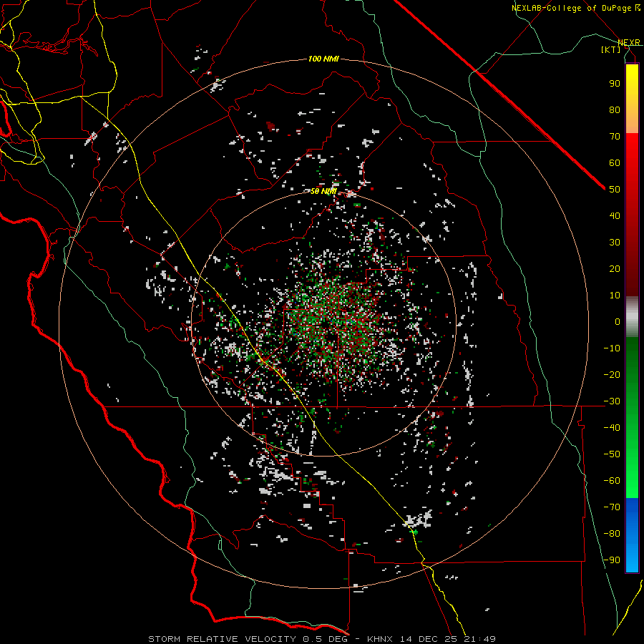Click the "50 NMI" range ring label
This screenshot has height=644, width=644.
(x=323, y=191)
